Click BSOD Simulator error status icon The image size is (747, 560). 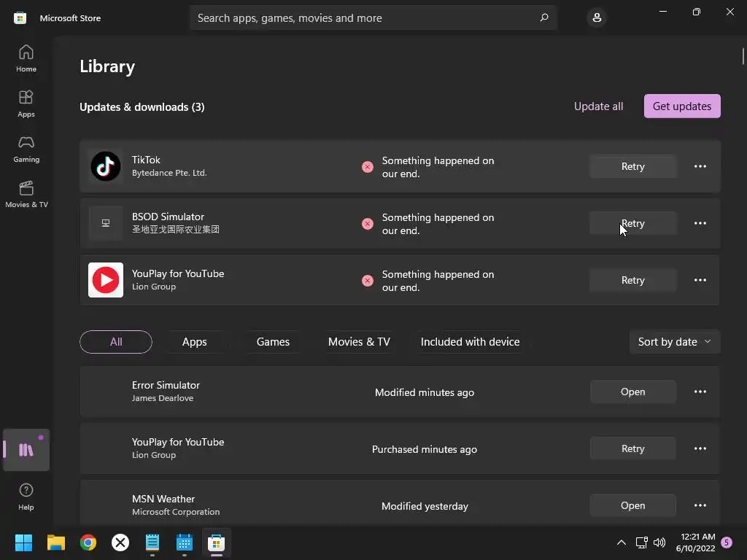368,224
